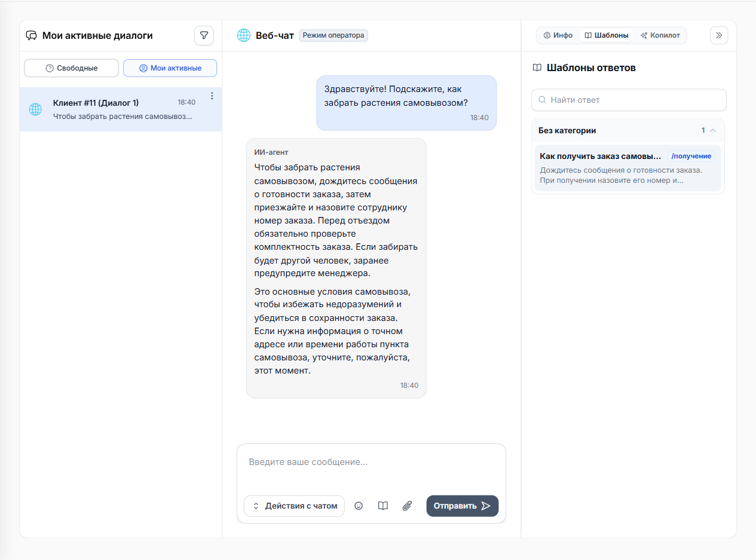Focus the Найти ответ search field
756x560 pixels.
[x=629, y=100]
